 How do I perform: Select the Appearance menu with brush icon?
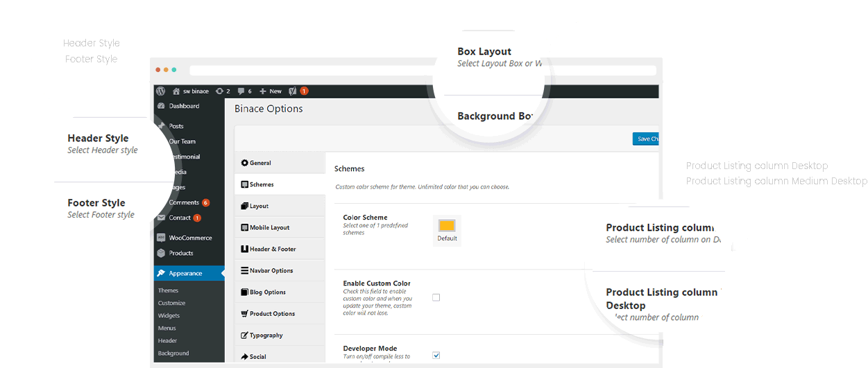point(189,273)
